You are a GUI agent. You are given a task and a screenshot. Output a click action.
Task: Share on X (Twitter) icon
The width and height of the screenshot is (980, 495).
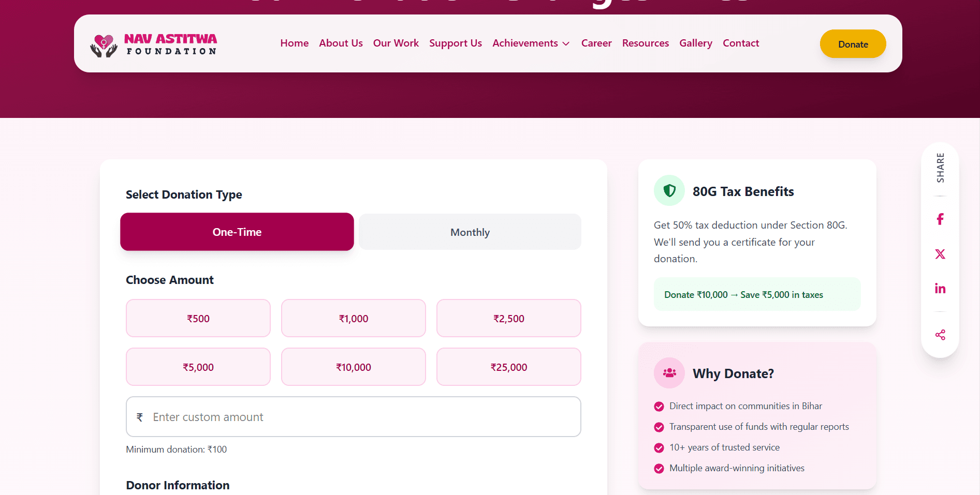940,254
